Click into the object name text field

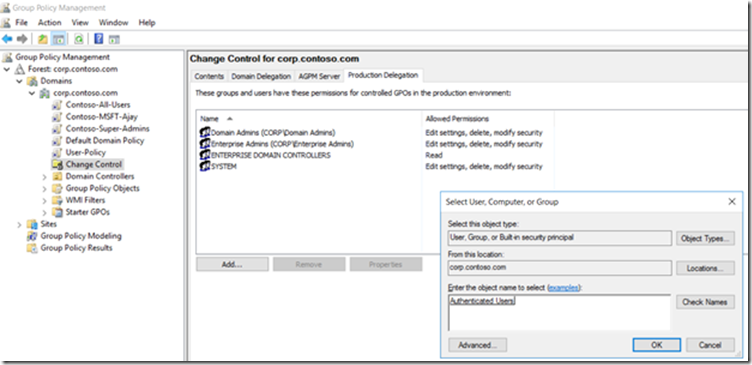tap(559, 313)
